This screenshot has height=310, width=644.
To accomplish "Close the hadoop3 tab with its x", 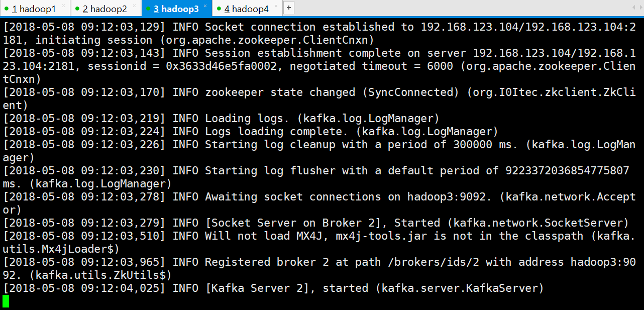I will click(205, 7).
